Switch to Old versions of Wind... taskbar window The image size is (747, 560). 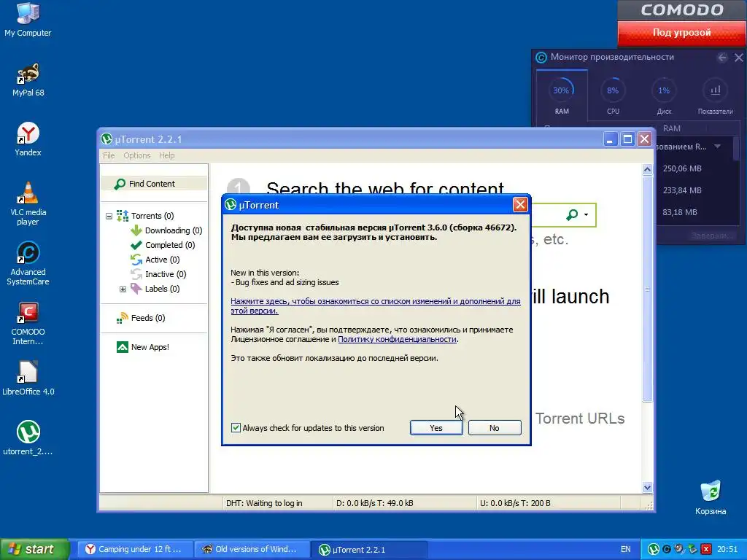251,549
